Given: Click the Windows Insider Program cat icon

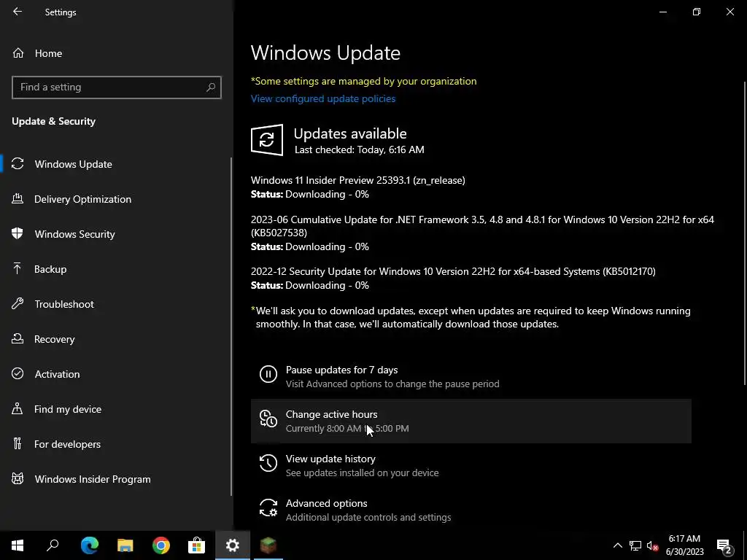Looking at the screenshot, I should pyautogui.click(x=18, y=478).
